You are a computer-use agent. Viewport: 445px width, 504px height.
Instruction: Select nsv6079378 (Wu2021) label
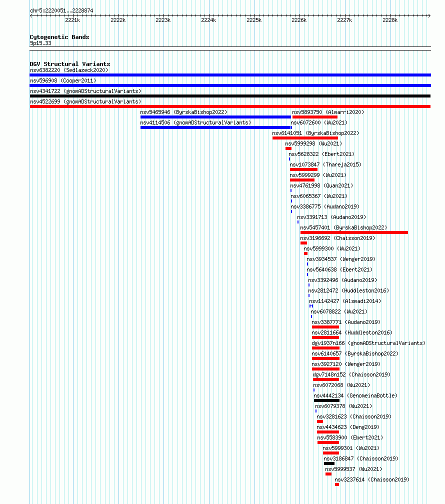click(x=343, y=406)
